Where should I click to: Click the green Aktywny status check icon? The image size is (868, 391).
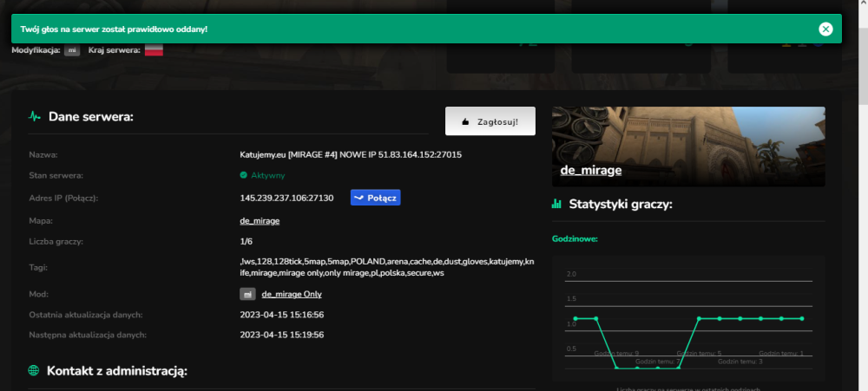(243, 175)
